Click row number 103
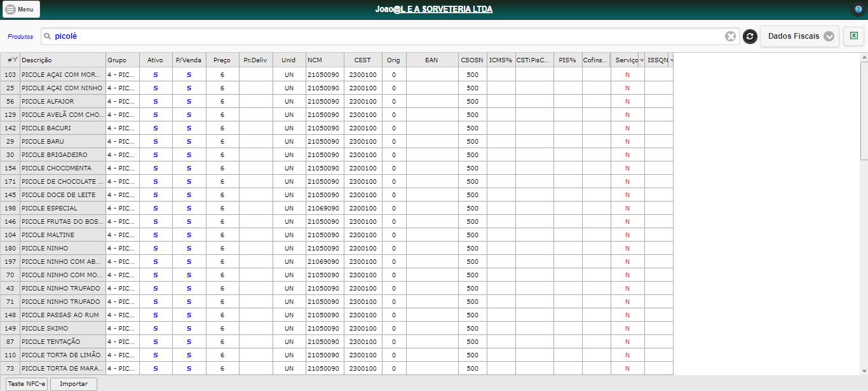868x391 pixels. (x=10, y=74)
